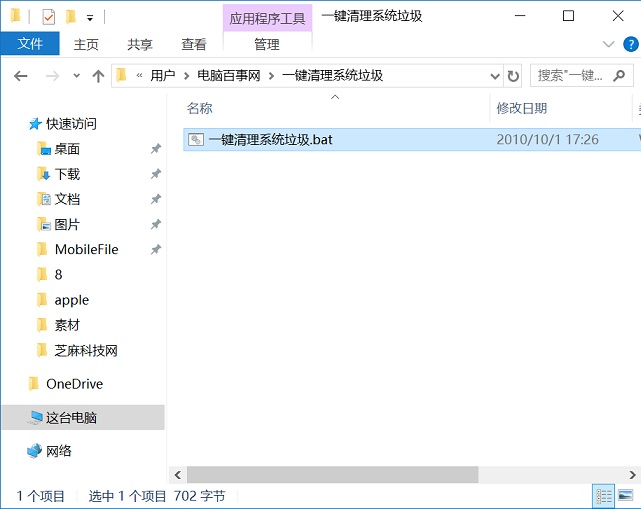Viewport: 641px width, 509px height.
Task: Click the pin icon next to 文档
Action: (156, 199)
